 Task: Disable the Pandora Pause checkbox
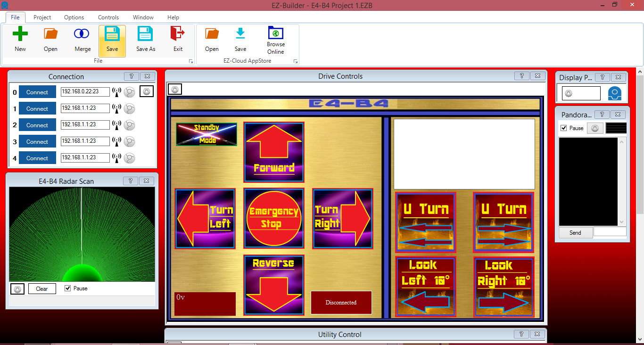pos(563,128)
